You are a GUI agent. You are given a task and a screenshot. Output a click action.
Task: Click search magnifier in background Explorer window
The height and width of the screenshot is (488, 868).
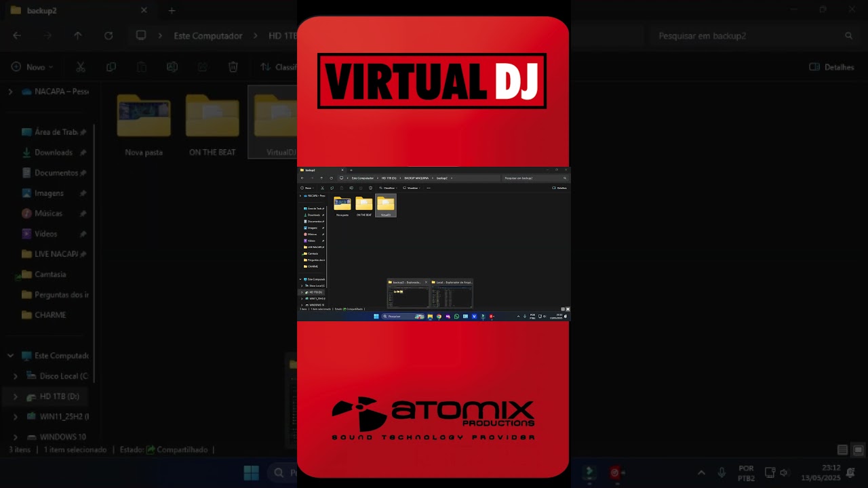pos(849,35)
